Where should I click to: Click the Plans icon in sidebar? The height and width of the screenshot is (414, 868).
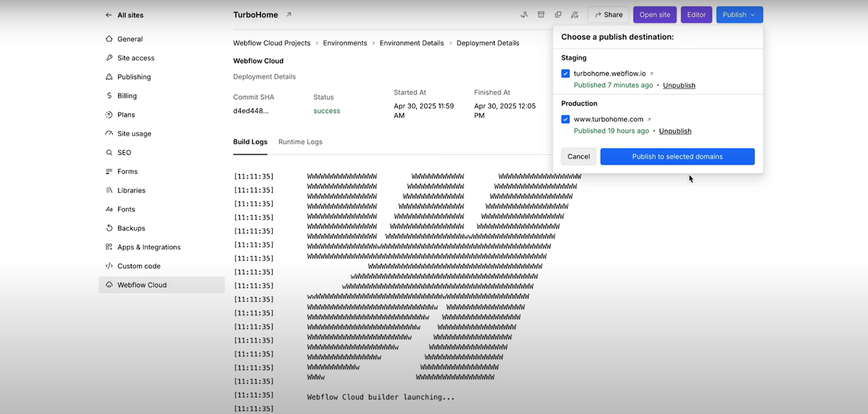coord(109,115)
